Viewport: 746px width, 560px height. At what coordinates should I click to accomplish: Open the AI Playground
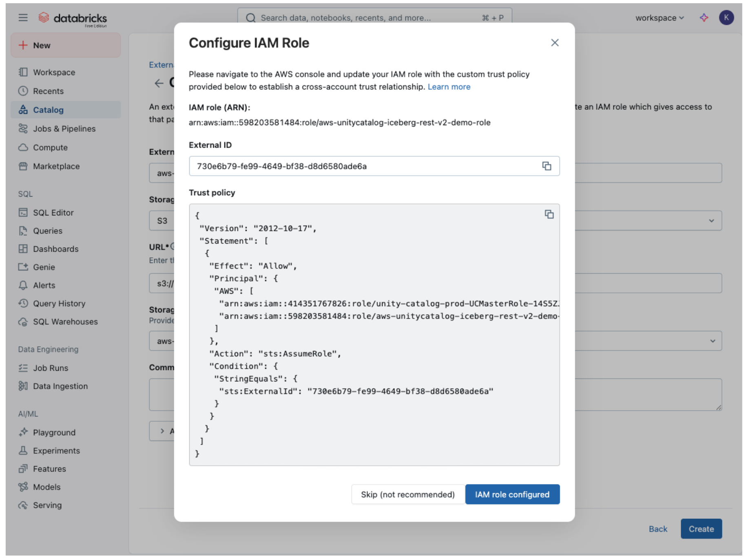pos(54,432)
